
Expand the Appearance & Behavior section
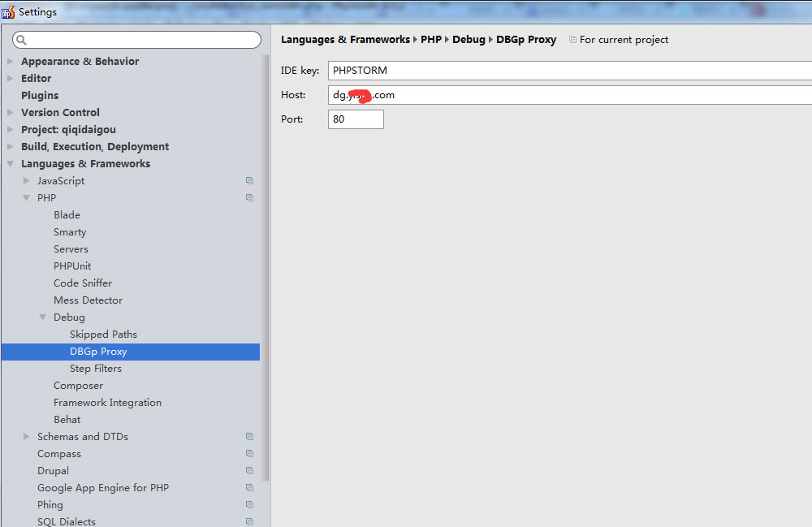10,61
